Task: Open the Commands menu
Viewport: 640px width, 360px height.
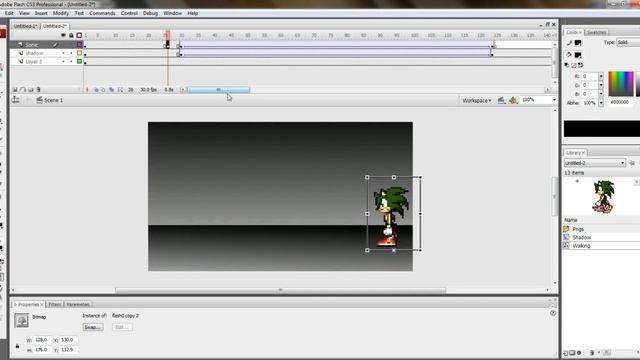Action: point(102,13)
